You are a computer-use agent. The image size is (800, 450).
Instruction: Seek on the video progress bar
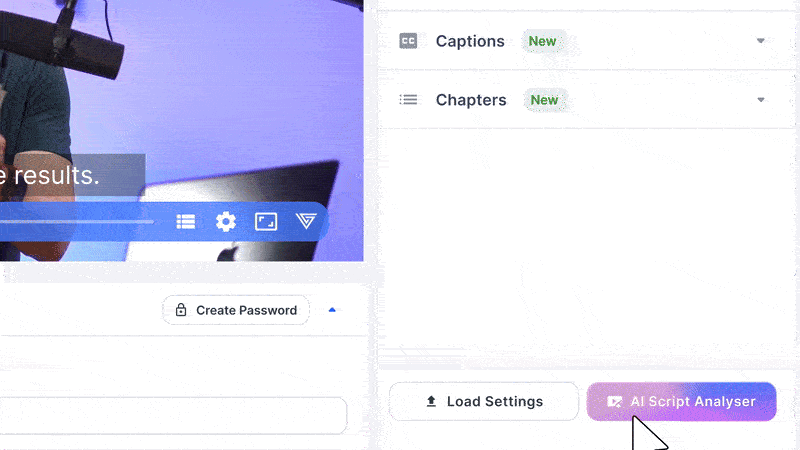coord(77,222)
